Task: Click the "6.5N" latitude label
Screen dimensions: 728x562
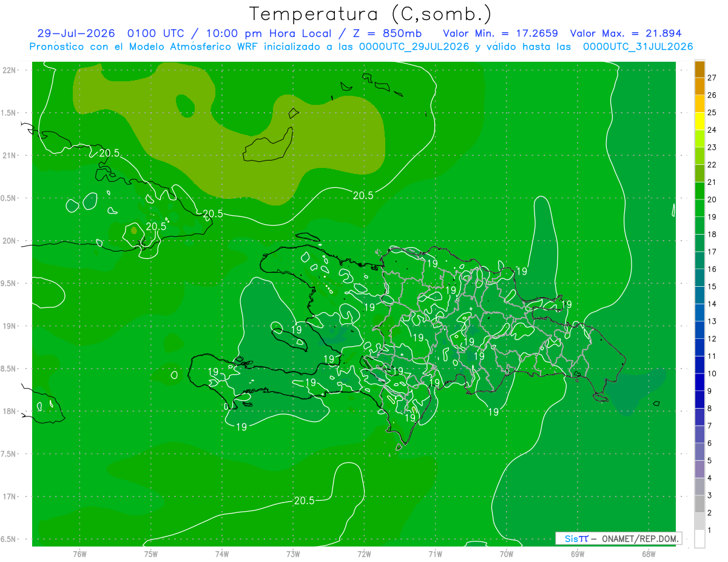Action: tap(8, 540)
